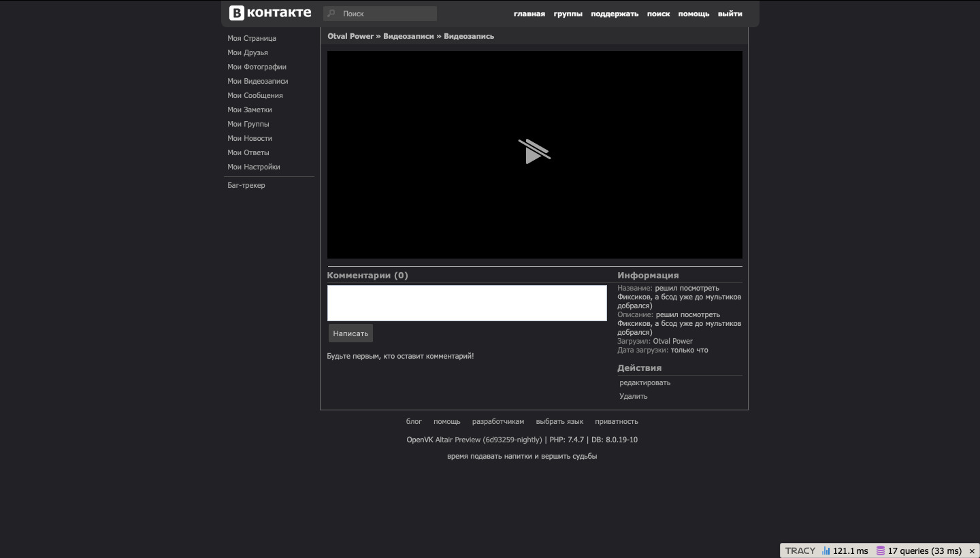980x558 pixels.
Task: Open Мои Сообщения in sidebar
Action: coord(255,95)
